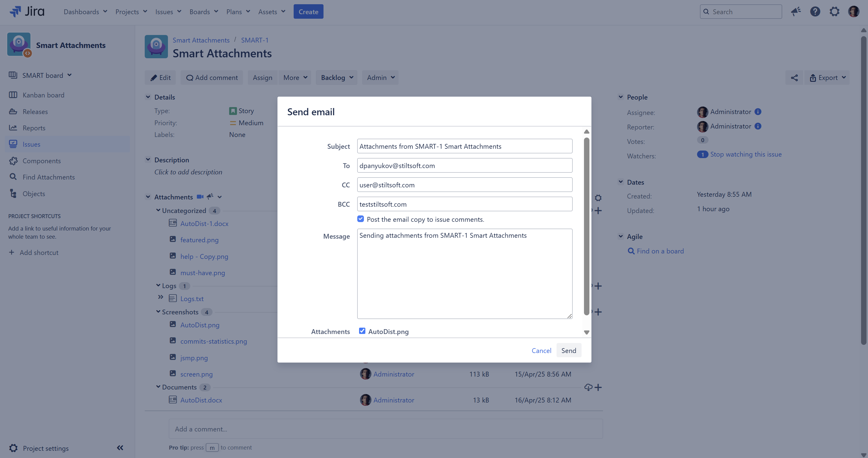Click the share issue icon
The image size is (868, 458).
(x=794, y=78)
